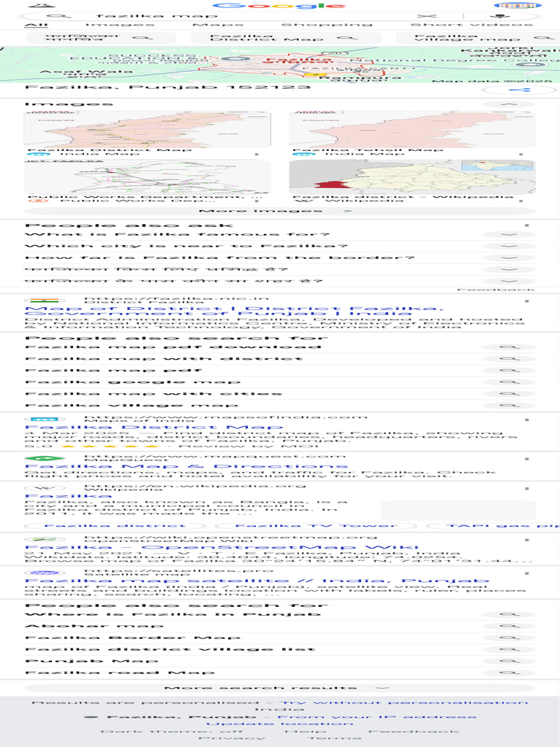Click the 'More images' button
The height and width of the screenshot is (747, 560).
(x=279, y=211)
